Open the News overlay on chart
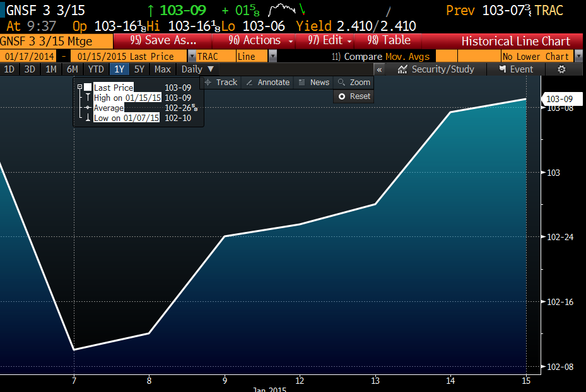 pos(313,83)
